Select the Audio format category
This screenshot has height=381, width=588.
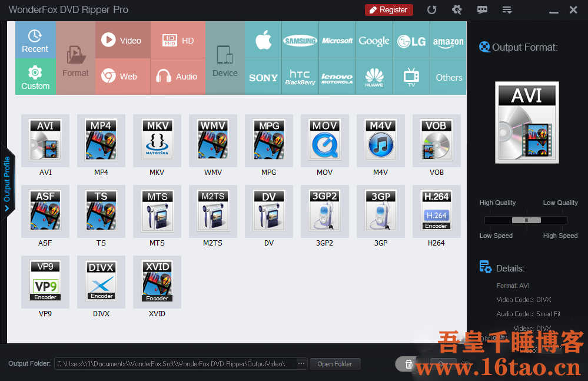click(178, 77)
